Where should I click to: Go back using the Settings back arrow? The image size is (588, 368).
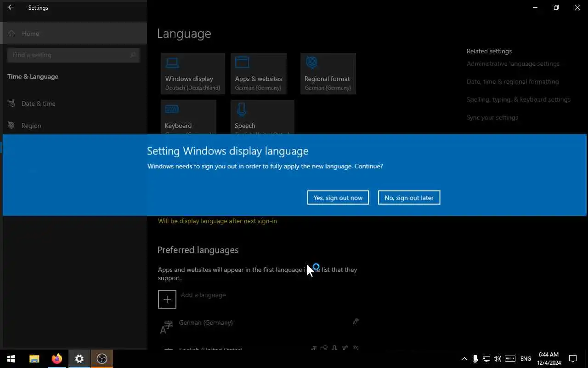coord(11,7)
